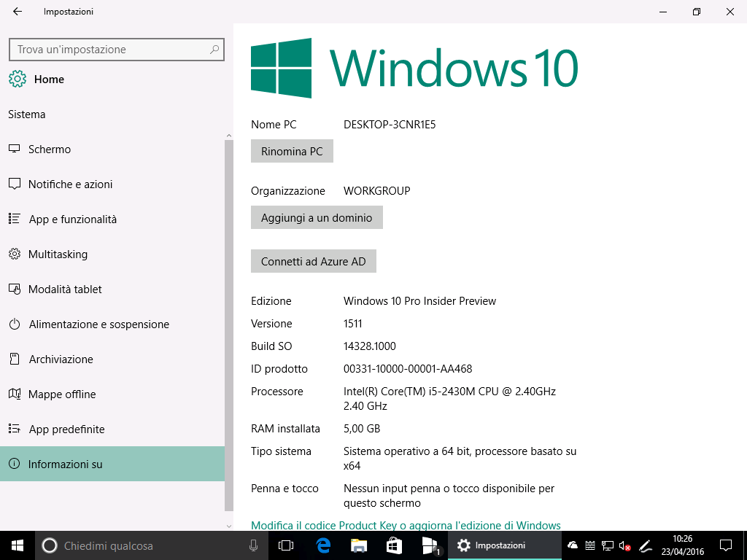
Task: Select App predefinite in the sidebar
Action: click(x=112, y=429)
